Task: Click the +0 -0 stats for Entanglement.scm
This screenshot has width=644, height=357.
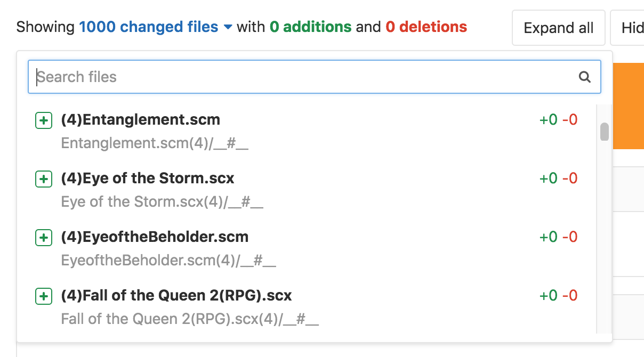Action: click(x=558, y=120)
